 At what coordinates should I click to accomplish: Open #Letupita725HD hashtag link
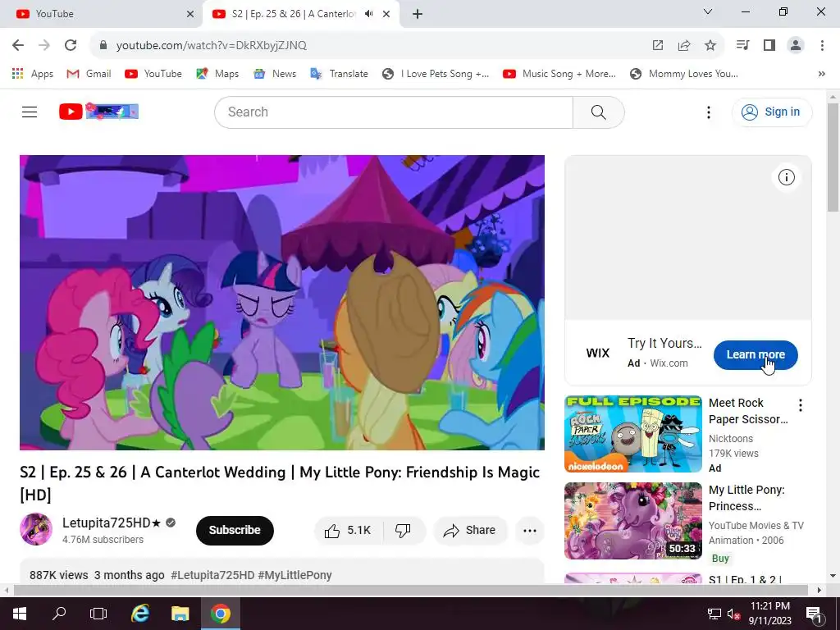click(212, 575)
